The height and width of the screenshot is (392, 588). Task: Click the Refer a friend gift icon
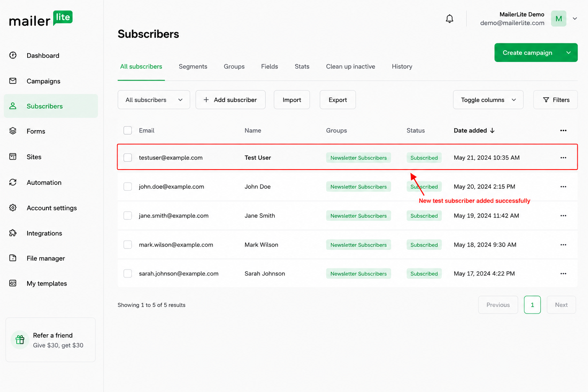coord(20,340)
